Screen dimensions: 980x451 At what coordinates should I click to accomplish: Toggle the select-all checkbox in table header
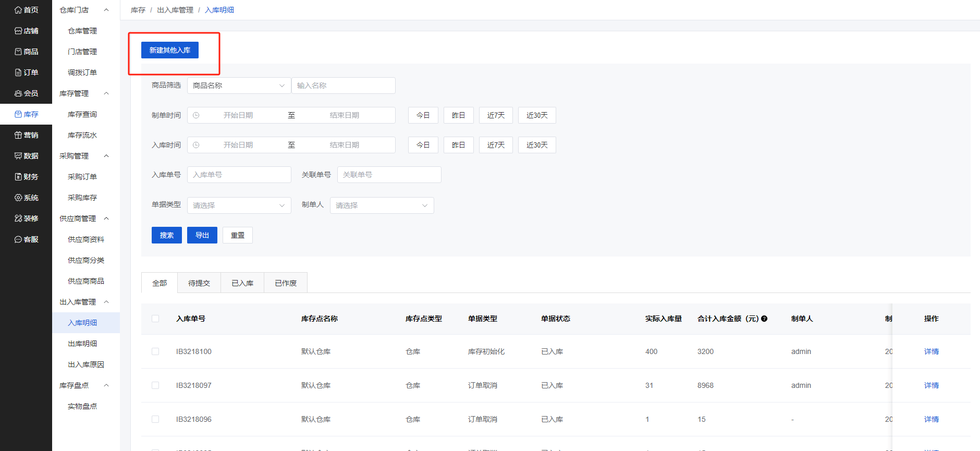click(155, 319)
